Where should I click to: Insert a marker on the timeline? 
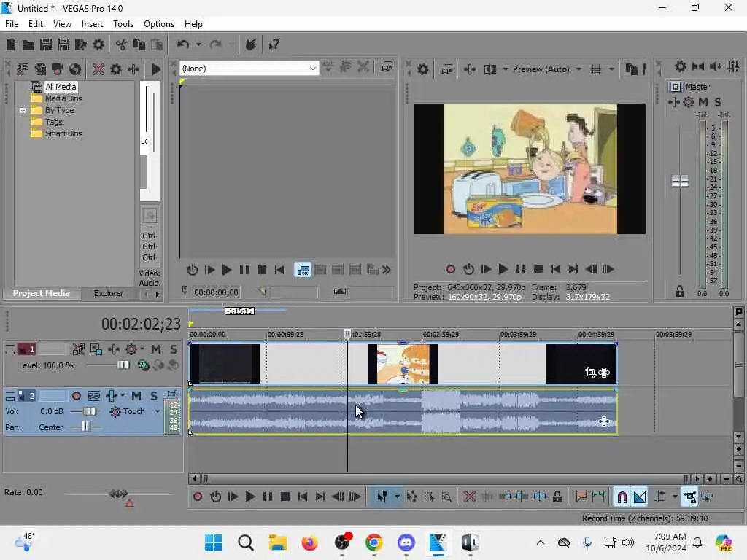[x=581, y=497]
